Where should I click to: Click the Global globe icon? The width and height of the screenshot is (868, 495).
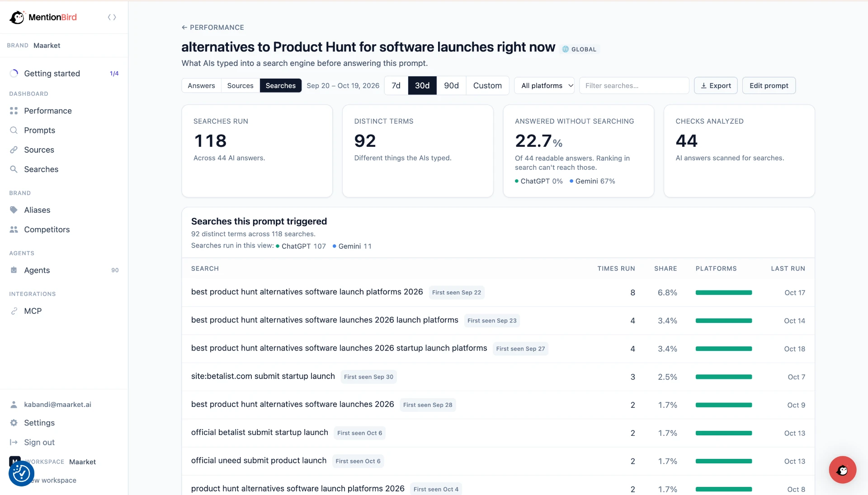(x=566, y=49)
